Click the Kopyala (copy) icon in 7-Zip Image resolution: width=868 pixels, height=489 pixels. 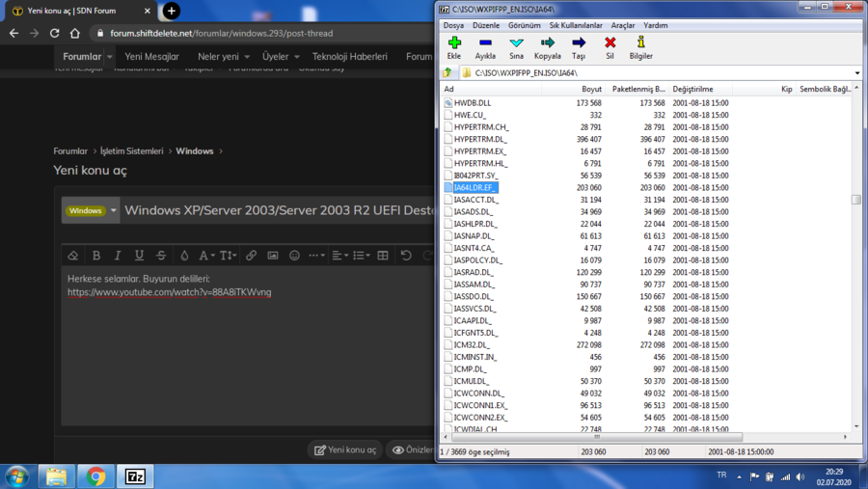coord(547,42)
